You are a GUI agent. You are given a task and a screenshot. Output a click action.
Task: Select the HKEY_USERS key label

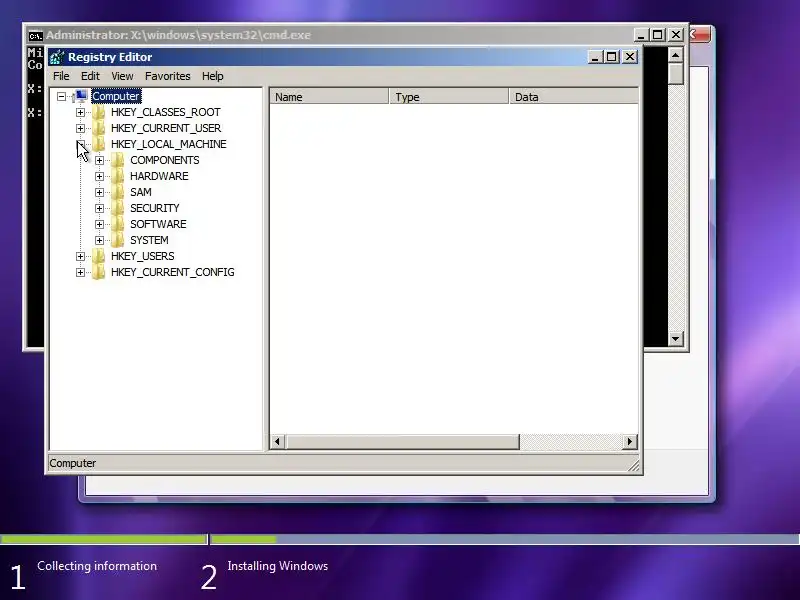point(142,256)
